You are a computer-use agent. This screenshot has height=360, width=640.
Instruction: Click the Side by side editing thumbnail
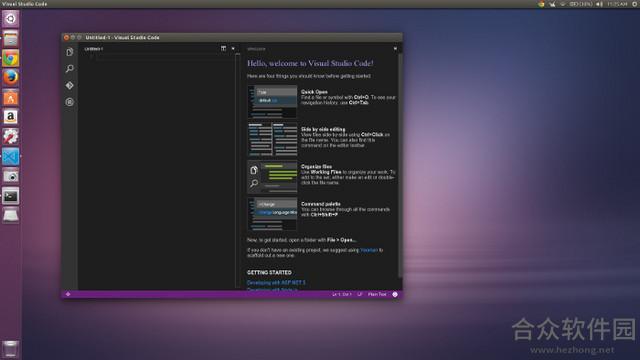coord(272,139)
